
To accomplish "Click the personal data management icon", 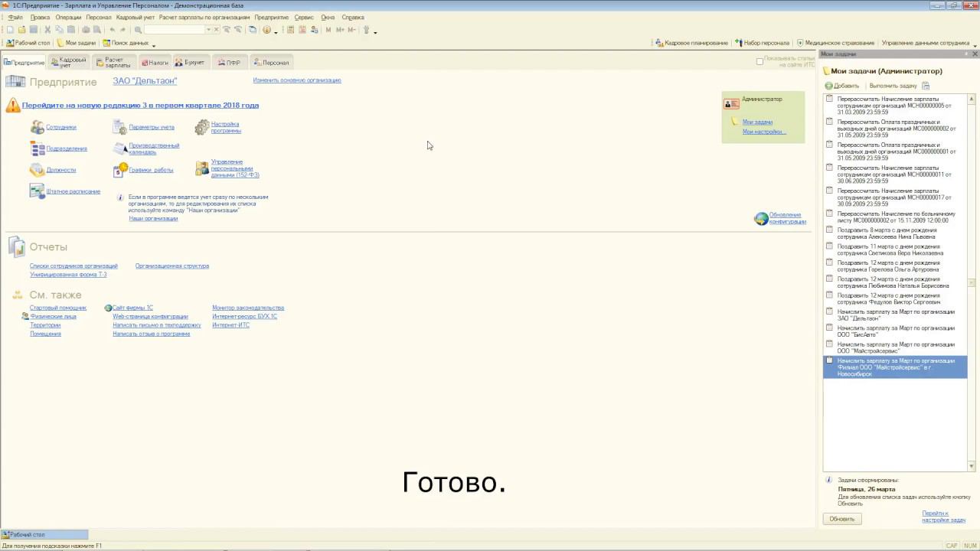I will (x=201, y=168).
